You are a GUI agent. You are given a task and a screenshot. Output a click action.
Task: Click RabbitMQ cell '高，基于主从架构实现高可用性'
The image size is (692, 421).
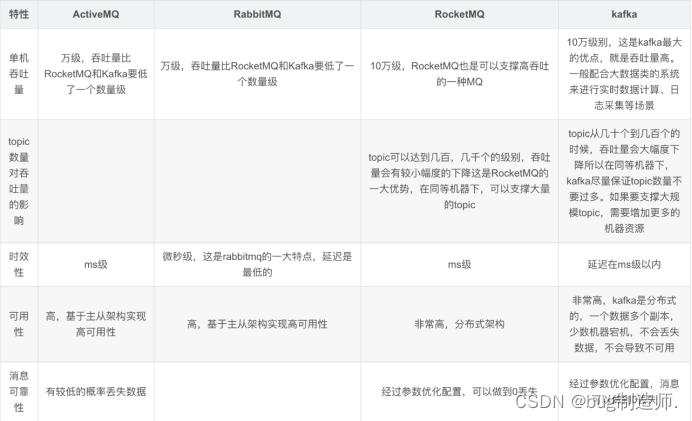pos(257,324)
